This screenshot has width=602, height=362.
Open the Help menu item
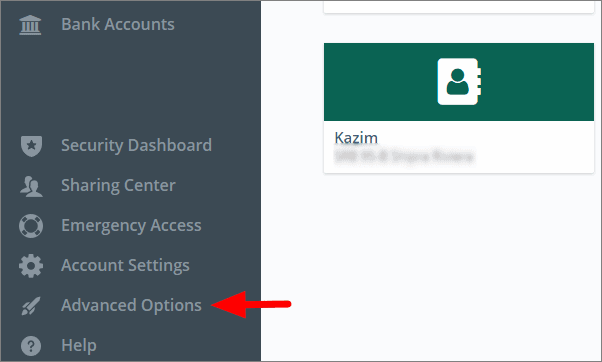[79, 345]
